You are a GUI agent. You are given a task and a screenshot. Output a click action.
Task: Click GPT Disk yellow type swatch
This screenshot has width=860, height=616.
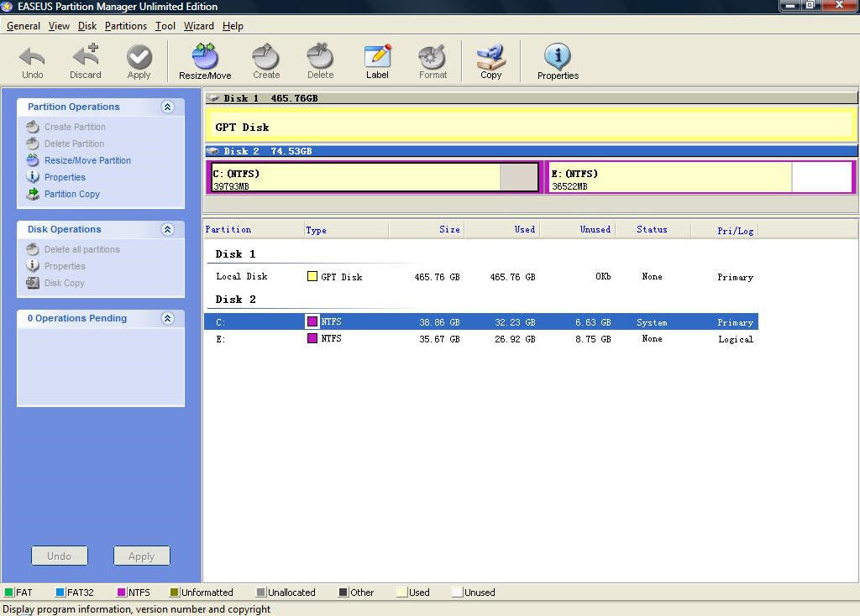[312, 276]
